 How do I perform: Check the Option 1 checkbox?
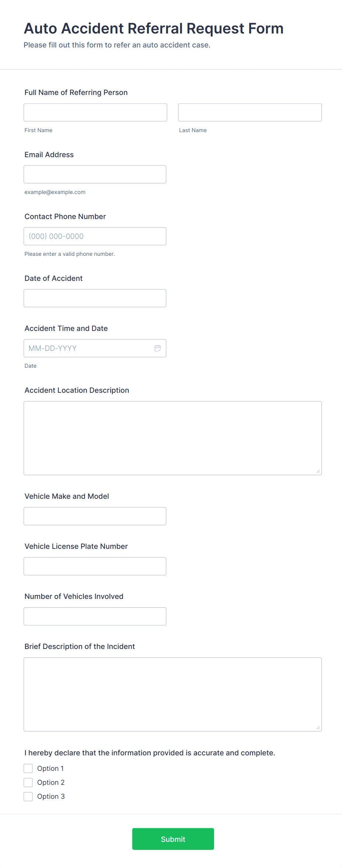click(28, 768)
